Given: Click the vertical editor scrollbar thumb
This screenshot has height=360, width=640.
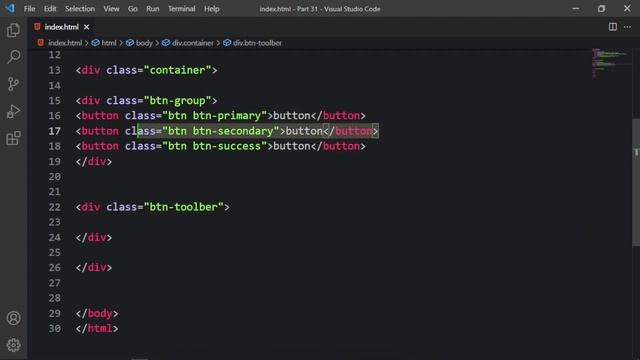Looking at the screenshot, I should pos(636,182).
